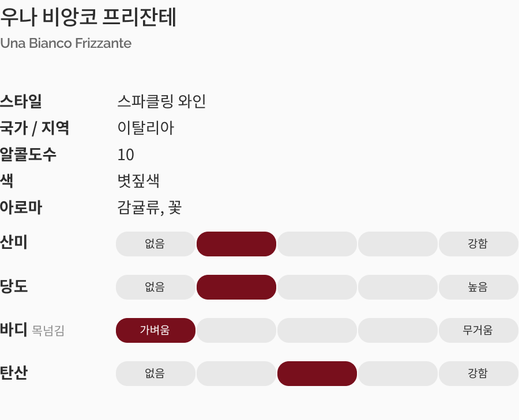Click the wine title '우나 비앙코 프리잔테'
Image resolution: width=519 pixels, height=420 pixels.
coord(88,18)
